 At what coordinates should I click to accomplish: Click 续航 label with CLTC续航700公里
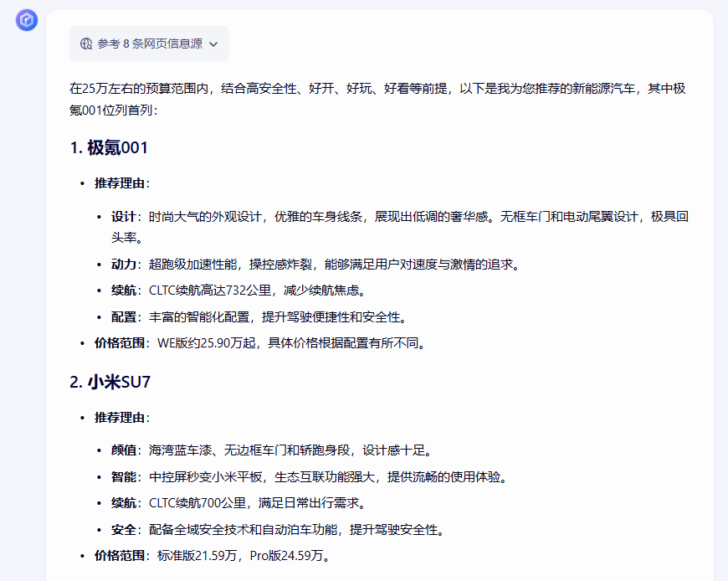coord(124,503)
